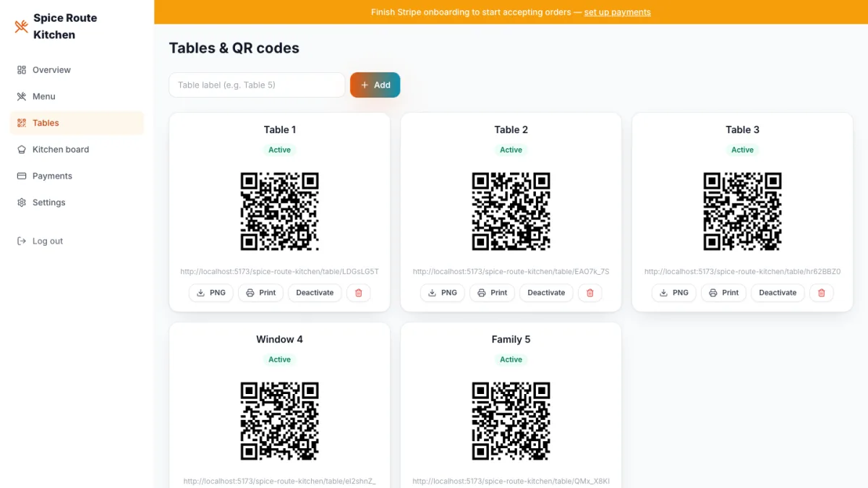
Task: Click the Window 4 QR code image
Action: (x=280, y=421)
